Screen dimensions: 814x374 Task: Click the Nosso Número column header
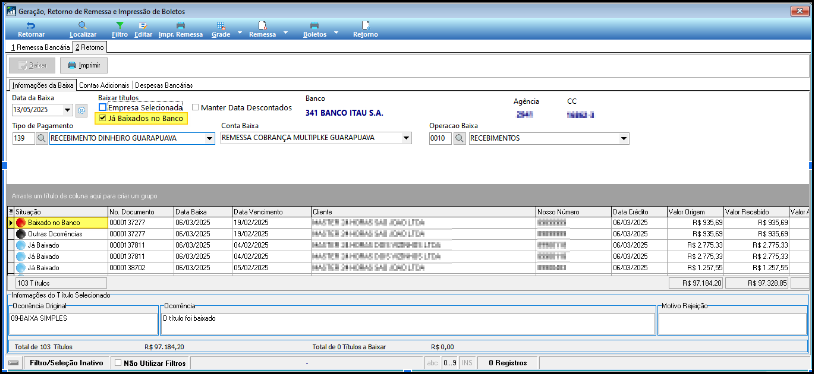573,212
